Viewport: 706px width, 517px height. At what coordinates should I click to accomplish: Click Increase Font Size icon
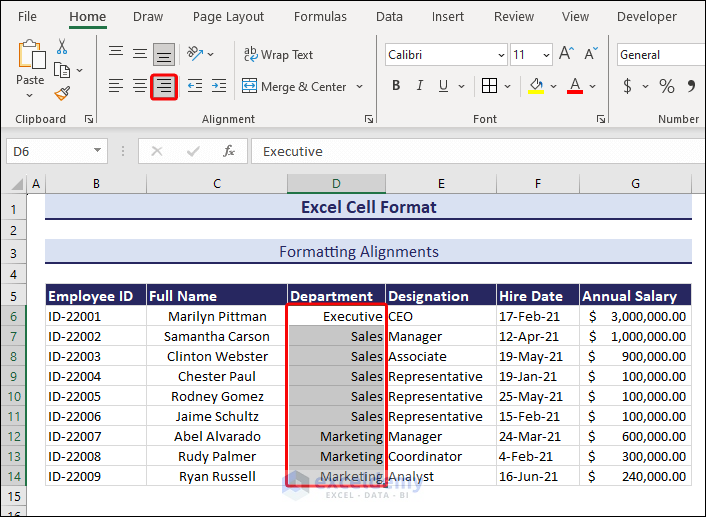pos(566,55)
